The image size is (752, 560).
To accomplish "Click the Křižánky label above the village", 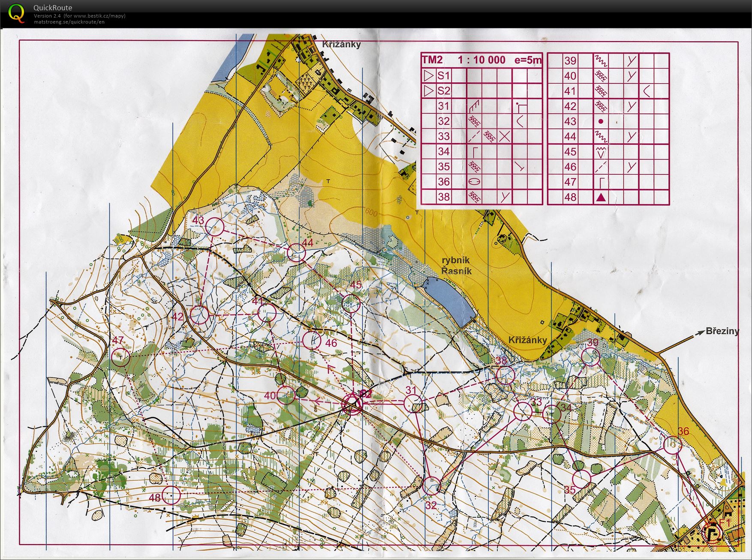I will (343, 44).
